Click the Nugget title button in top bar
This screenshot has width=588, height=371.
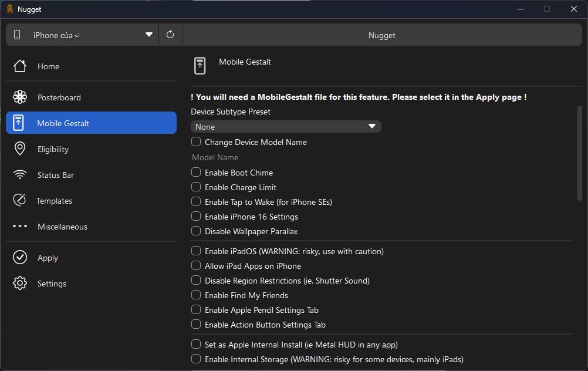click(382, 35)
